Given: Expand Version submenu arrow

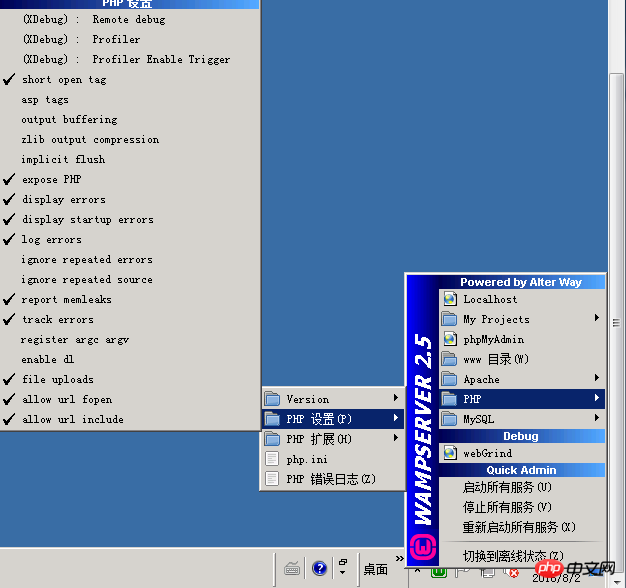Looking at the screenshot, I should (x=396, y=398).
